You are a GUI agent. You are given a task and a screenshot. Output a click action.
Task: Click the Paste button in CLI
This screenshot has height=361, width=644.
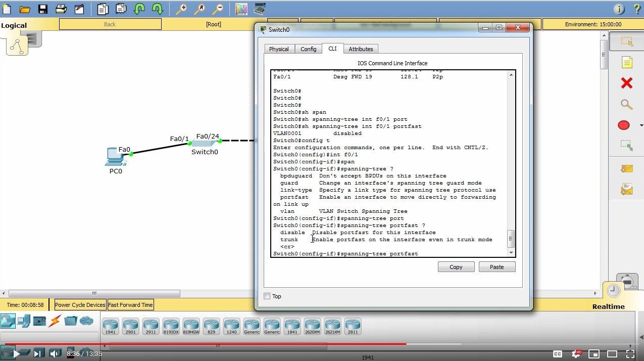(x=497, y=267)
